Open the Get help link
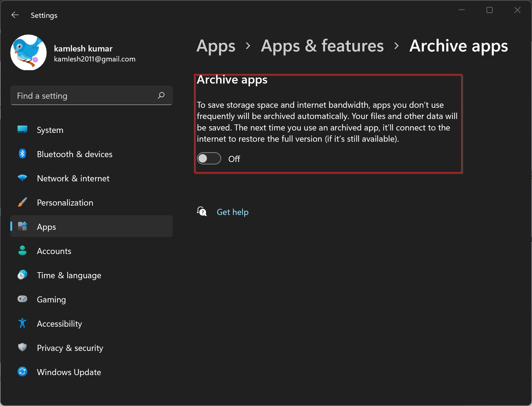 [x=233, y=212]
